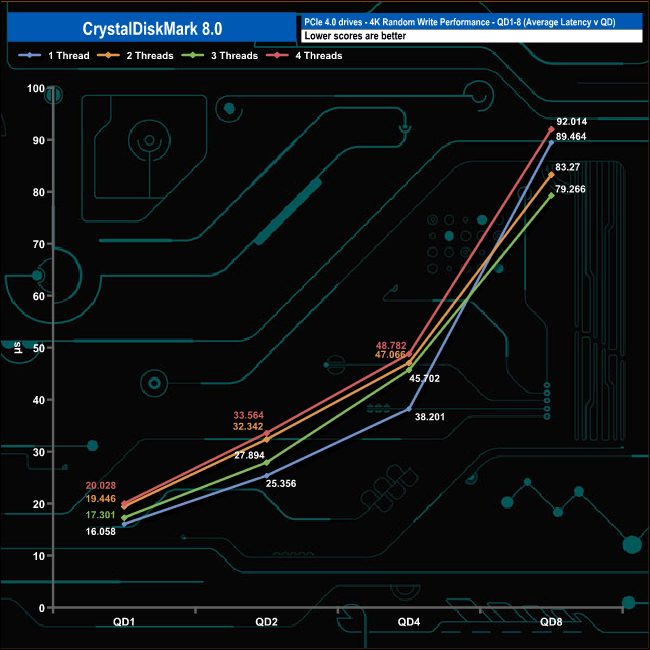Click the blue 1 Thread legend marker
Screen dimensions: 650x650
(x=30, y=55)
